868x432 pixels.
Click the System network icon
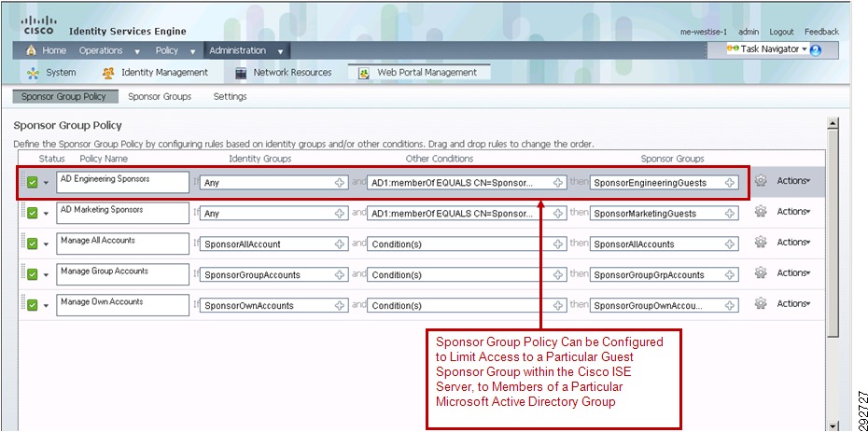pyautogui.click(x=34, y=73)
